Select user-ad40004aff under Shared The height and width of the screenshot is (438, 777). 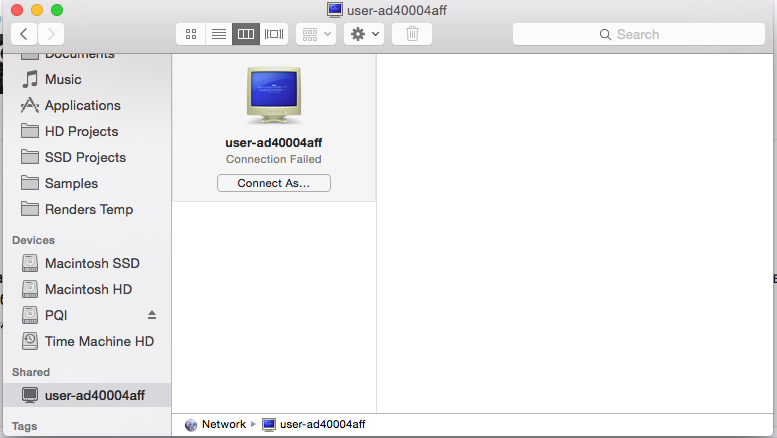tap(87, 395)
